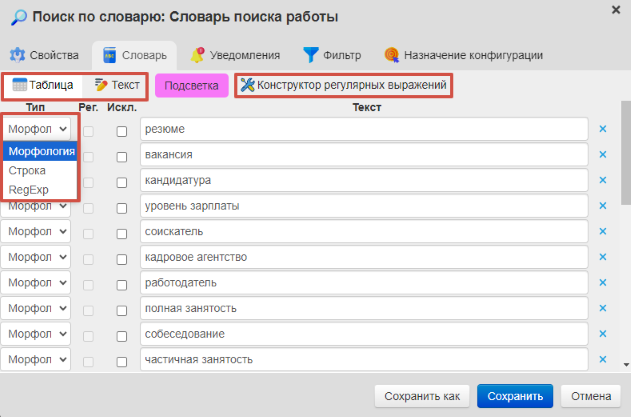Open type dropdown for частичная занятость row

click(35, 359)
